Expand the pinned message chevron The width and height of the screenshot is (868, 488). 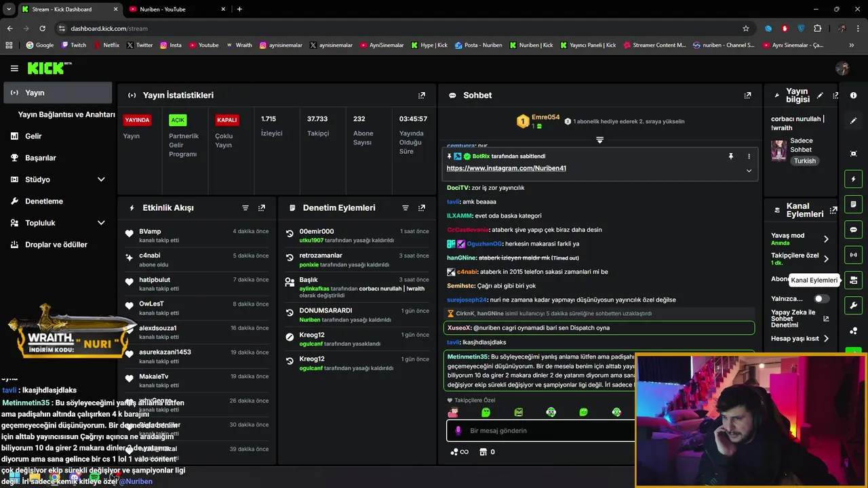tap(749, 171)
